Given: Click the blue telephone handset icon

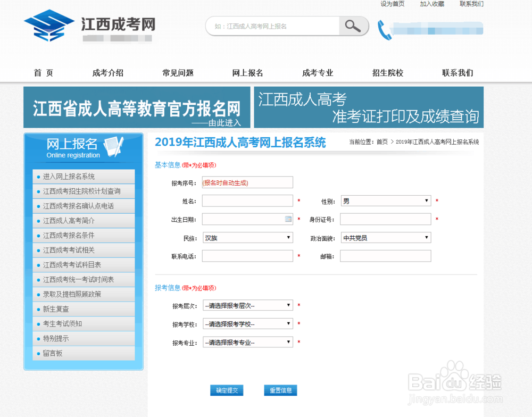Looking at the screenshot, I should [385, 30].
